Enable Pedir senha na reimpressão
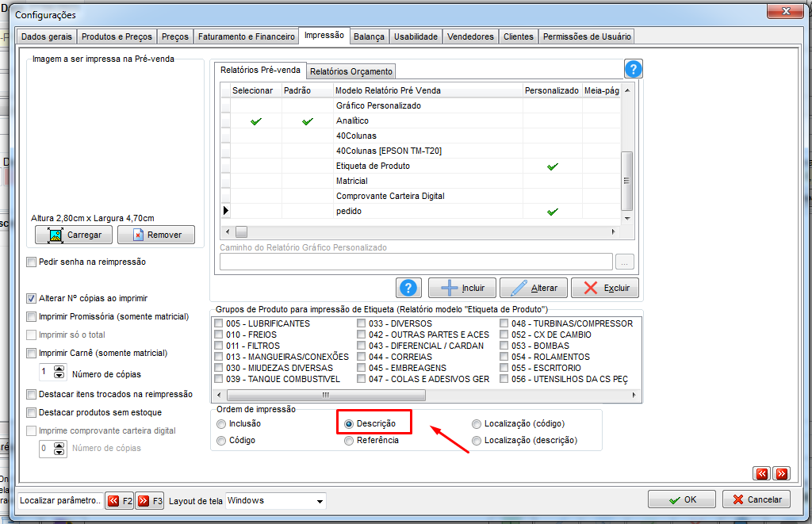Image resolution: width=812 pixels, height=524 pixels. (32, 262)
